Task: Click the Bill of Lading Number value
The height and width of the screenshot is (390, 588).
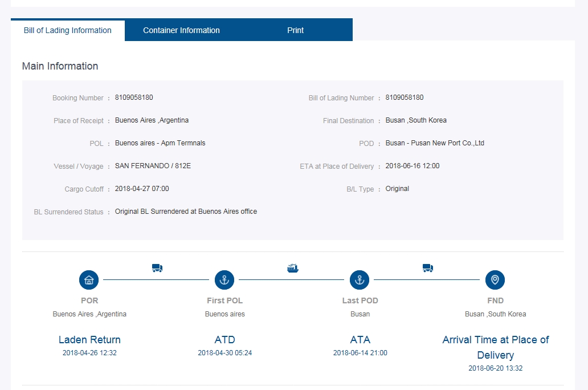Action: (405, 97)
